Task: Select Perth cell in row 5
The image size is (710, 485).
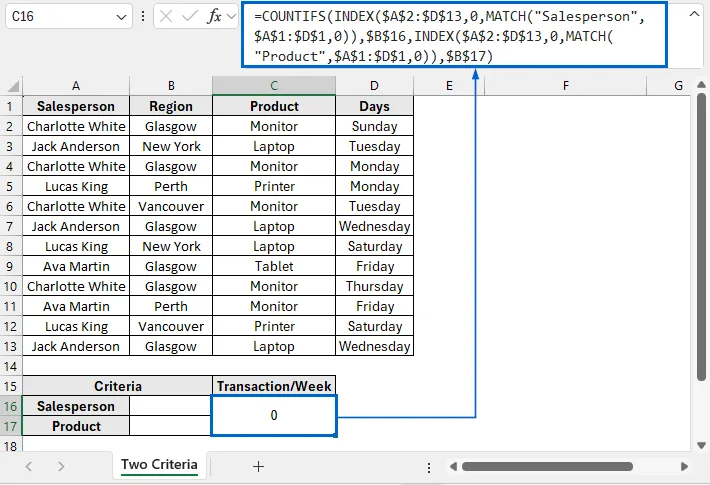Action: (x=171, y=186)
